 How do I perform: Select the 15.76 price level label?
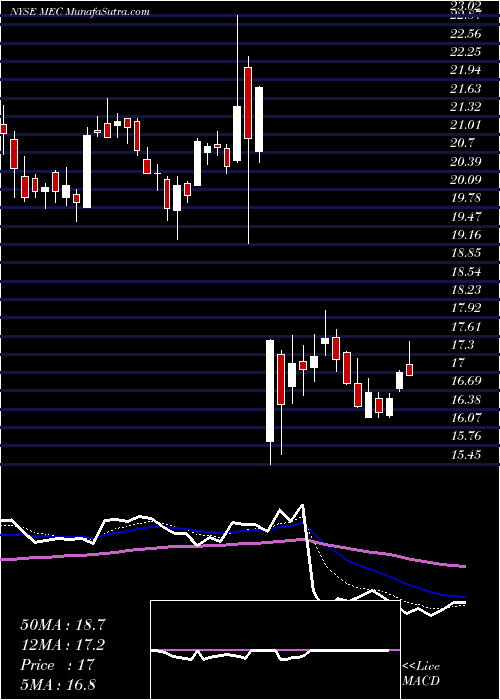coord(466,436)
